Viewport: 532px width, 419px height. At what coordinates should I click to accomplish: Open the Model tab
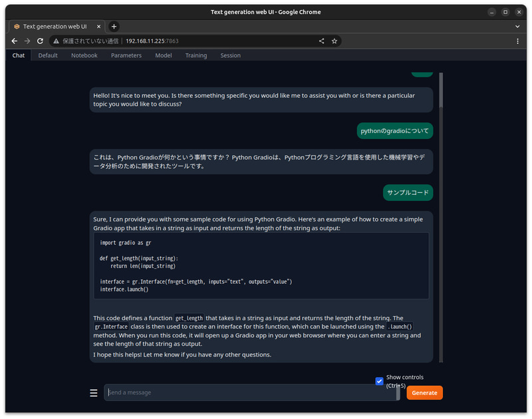(x=163, y=55)
